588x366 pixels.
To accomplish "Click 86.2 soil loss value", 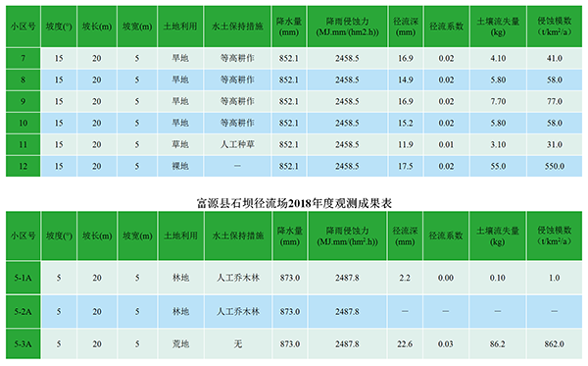I will (x=497, y=343).
